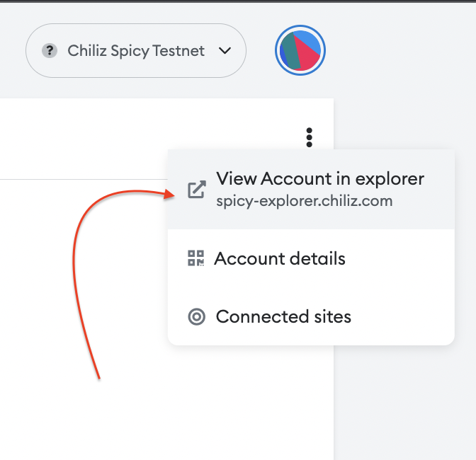Image resolution: width=476 pixels, height=460 pixels.
Task: Click the empty bottom padding of the options menu
Action: pos(310,340)
